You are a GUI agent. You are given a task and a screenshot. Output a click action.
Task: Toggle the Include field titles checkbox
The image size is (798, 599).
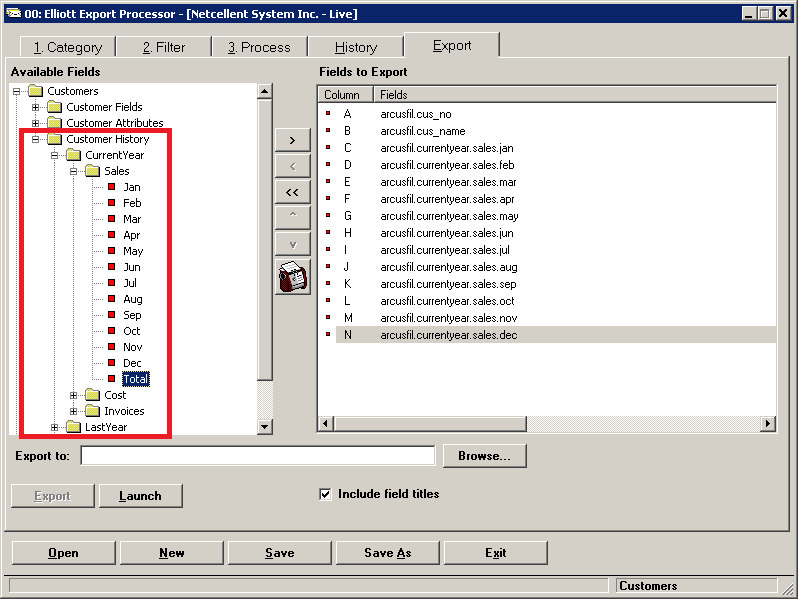tap(325, 494)
